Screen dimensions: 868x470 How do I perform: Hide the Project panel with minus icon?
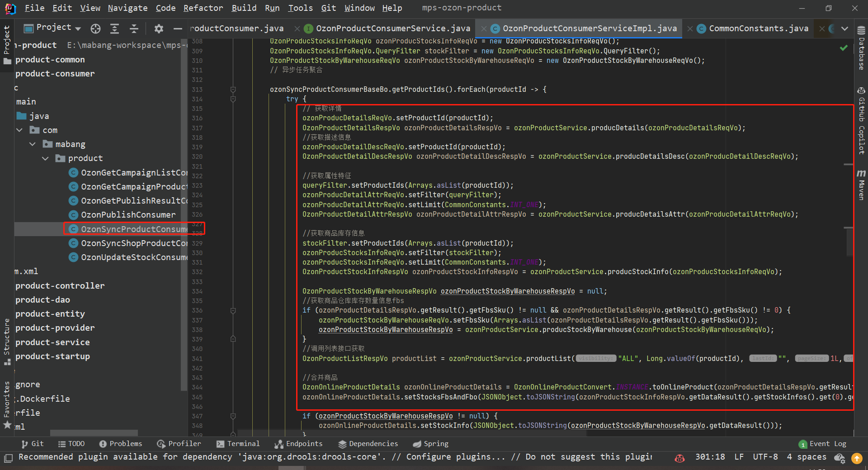178,29
